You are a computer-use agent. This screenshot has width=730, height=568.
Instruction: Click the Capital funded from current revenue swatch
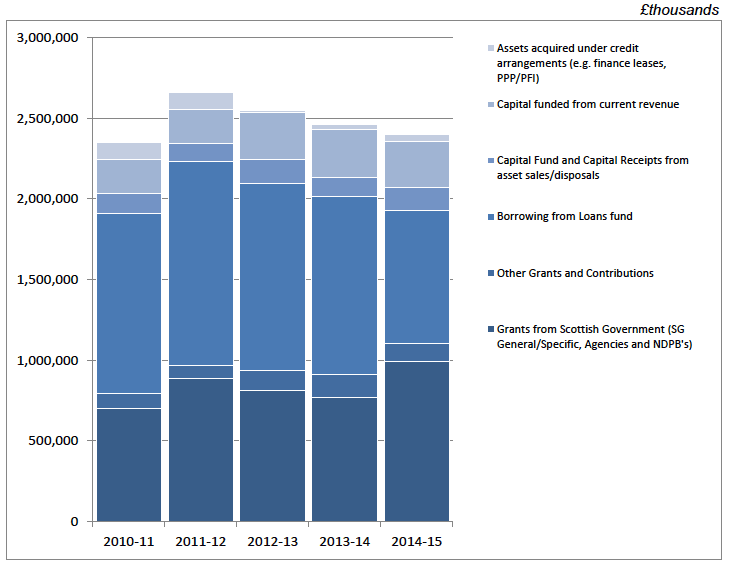click(x=491, y=105)
